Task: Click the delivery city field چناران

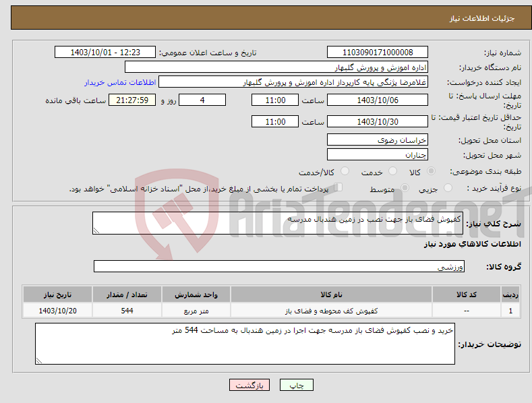Action: [378, 155]
